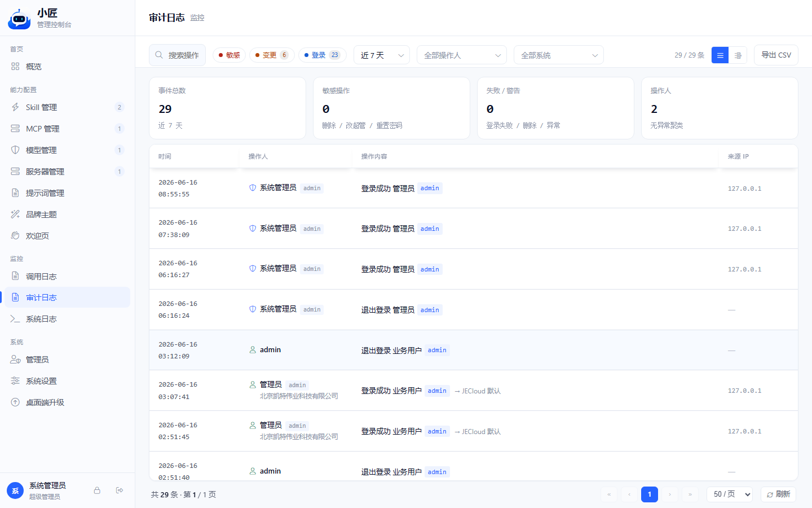
Task: Switch to compact timeline view icon
Action: coord(738,55)
